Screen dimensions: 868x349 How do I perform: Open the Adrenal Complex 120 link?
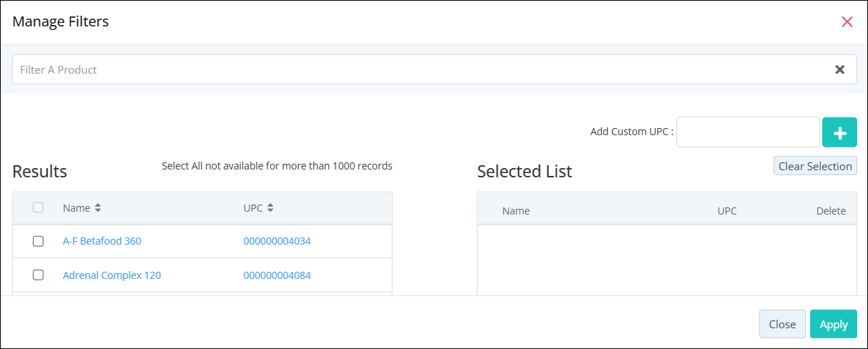tap(112, 275)
